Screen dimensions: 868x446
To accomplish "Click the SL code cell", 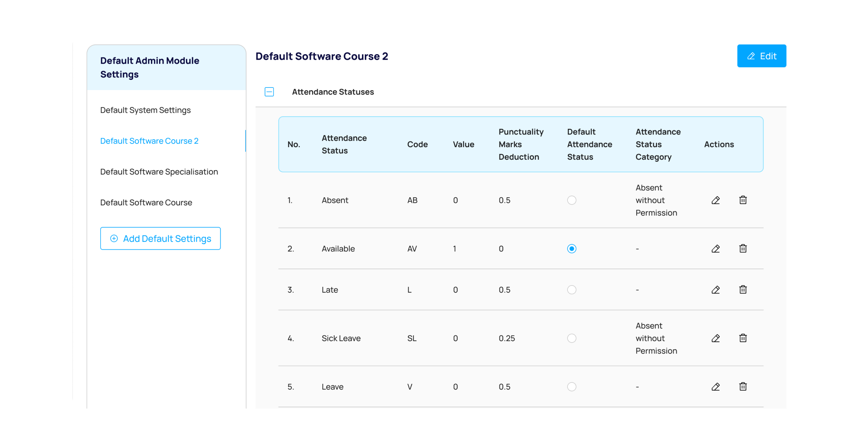I will click(x=412, y=338).
